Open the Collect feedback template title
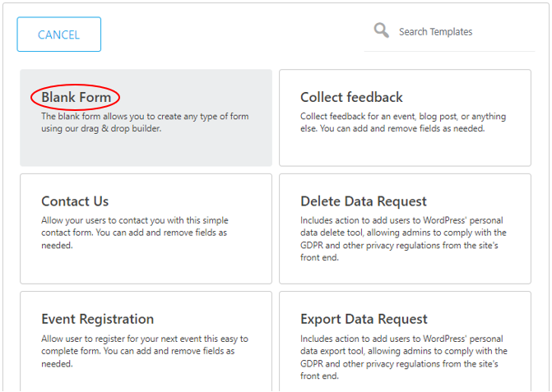Screen dimensions: 552x392 tap(351, 97)
